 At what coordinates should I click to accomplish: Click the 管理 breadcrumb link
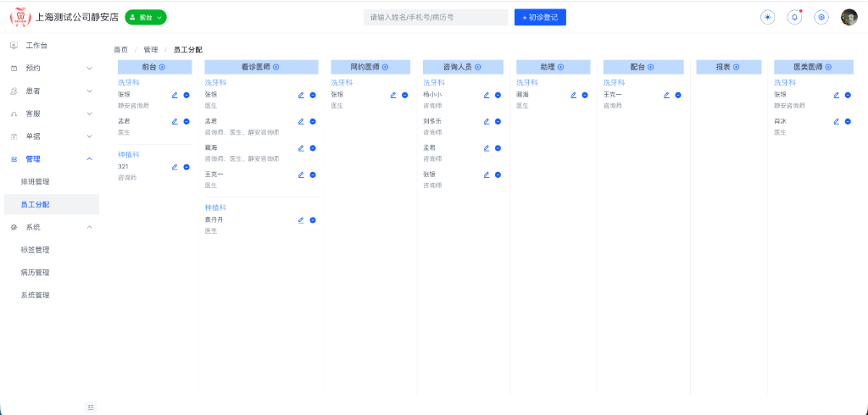point(151,50)
